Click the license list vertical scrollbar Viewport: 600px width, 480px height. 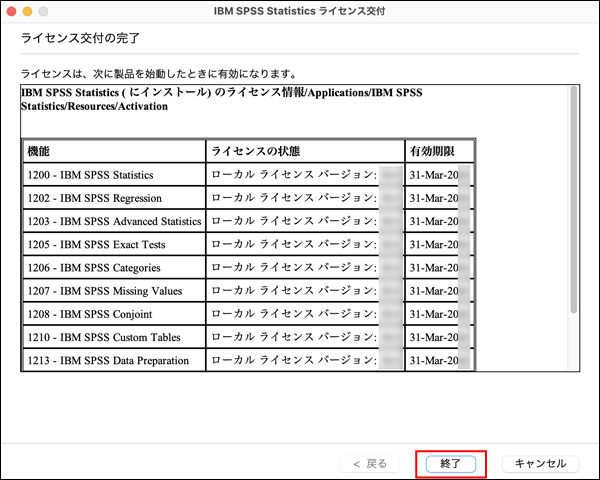click(x=573, y=199)
